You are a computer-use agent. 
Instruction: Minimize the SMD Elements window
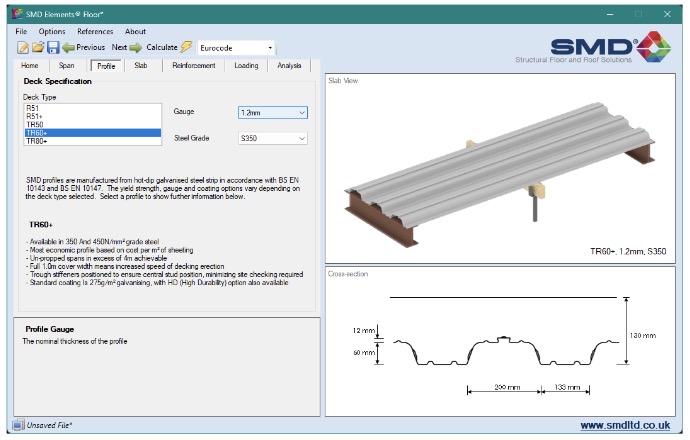click(x=610, y=14)
